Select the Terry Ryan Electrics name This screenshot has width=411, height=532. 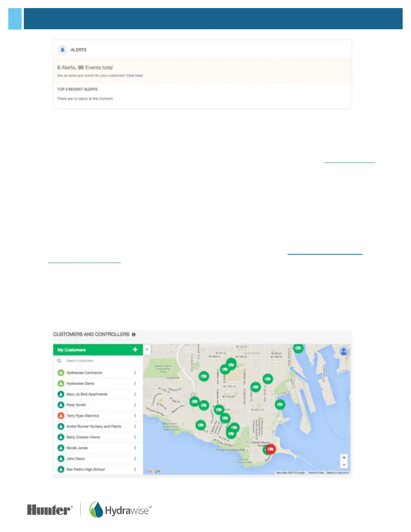pos(83,416)
